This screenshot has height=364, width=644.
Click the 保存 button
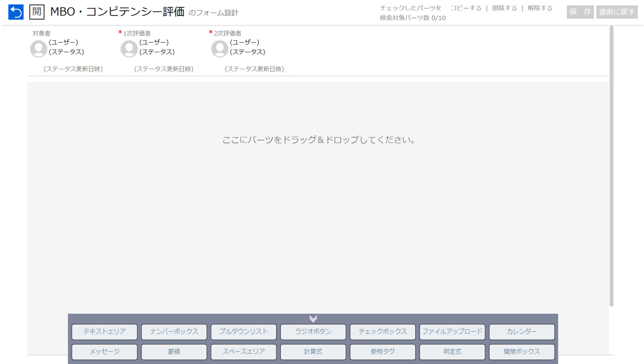[x=580, y=12]
